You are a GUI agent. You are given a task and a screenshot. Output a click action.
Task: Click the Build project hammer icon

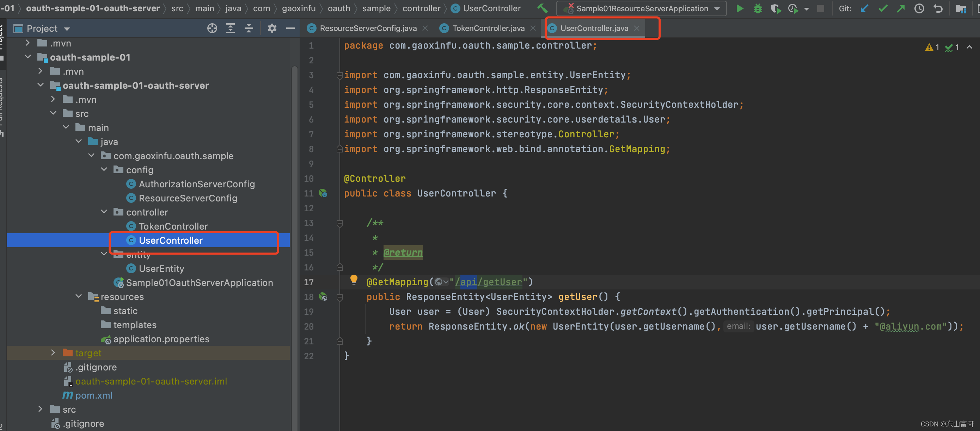543,8
